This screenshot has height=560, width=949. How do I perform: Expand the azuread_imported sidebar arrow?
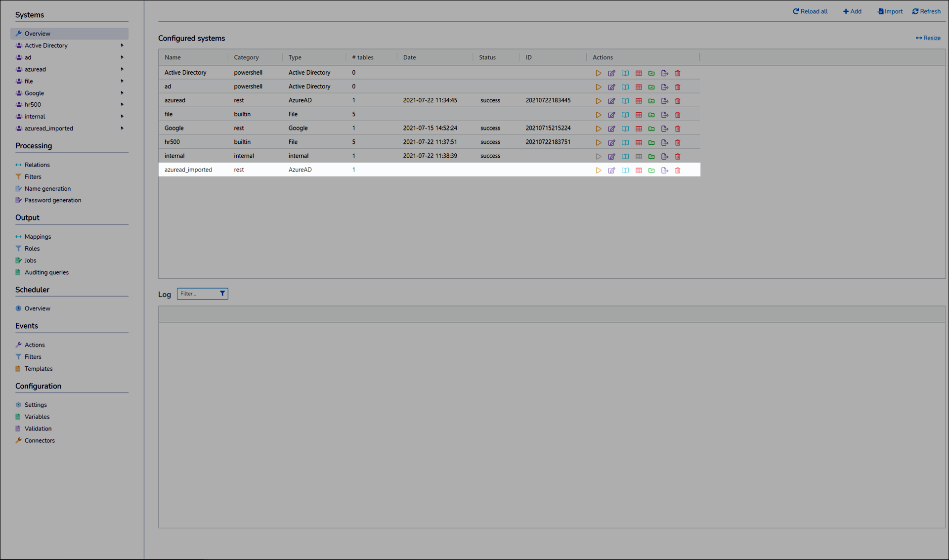tap(122, 129)
